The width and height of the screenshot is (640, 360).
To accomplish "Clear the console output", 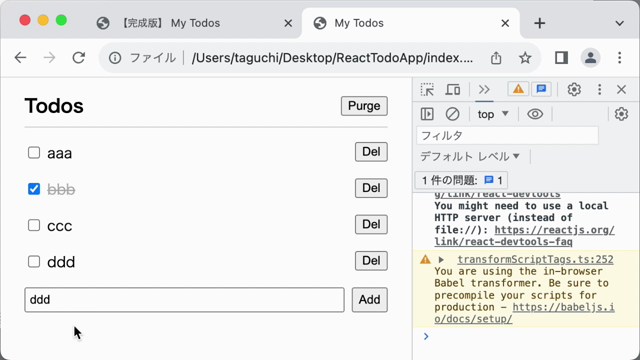I will pyautogui.click(x=452, y=114).
